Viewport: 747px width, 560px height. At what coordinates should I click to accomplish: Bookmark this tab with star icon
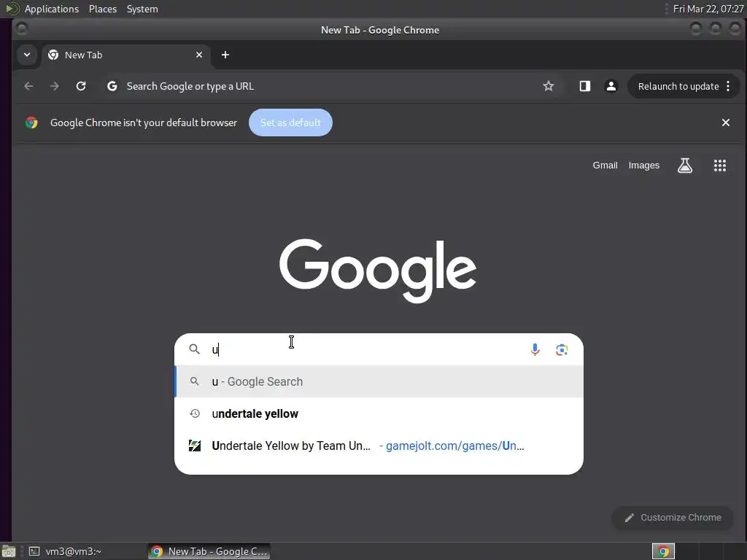[549, 86]
